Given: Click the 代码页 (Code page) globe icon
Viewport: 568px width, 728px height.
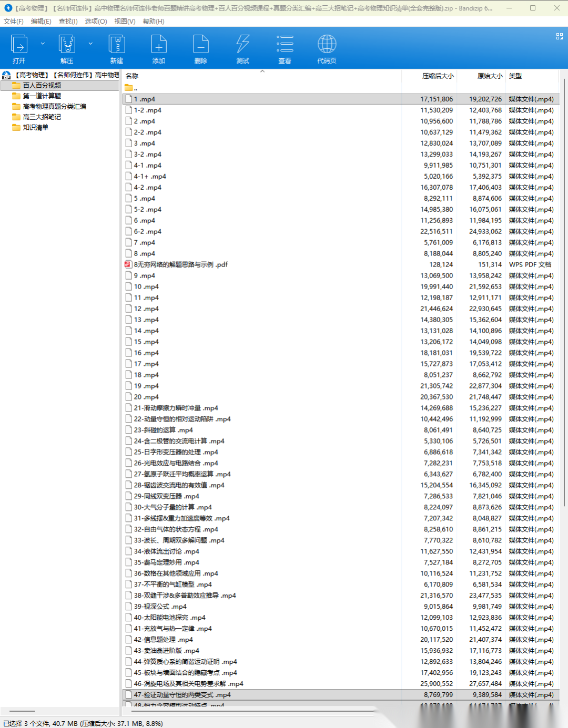Looking at the screenshot, I should 327,48.
